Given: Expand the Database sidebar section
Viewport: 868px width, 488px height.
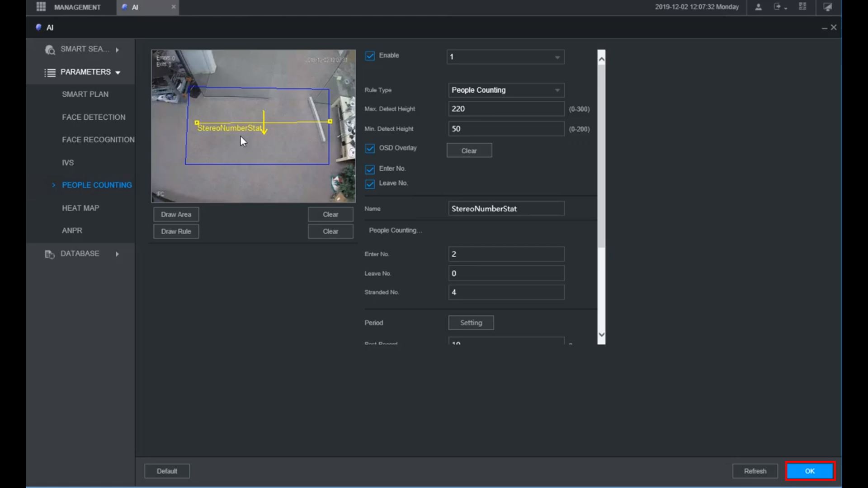Looking at the screenshot, I should tap(117, 254).
